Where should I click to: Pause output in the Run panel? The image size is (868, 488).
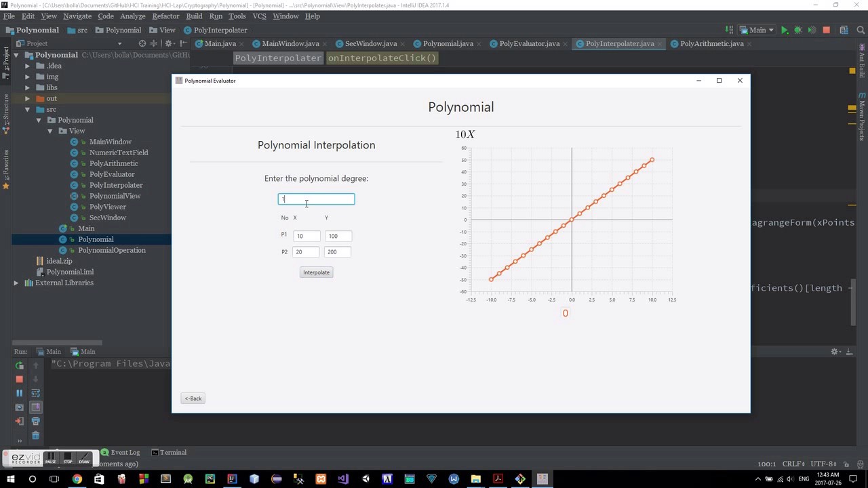pos(19,393)
